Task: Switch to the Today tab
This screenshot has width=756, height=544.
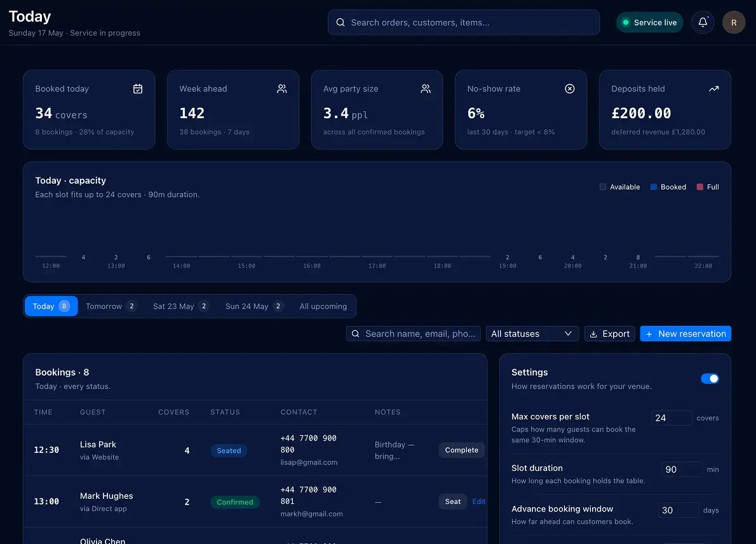Action: [51, 306]
